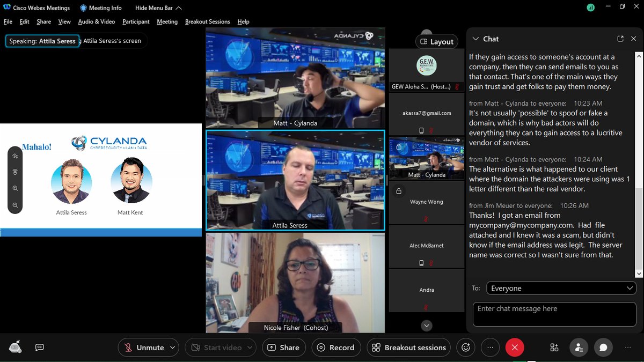Viewport: 644px width, 362px height.
Task: Select Alec McBarnet participant tile
Action: (x=427, y=246)
